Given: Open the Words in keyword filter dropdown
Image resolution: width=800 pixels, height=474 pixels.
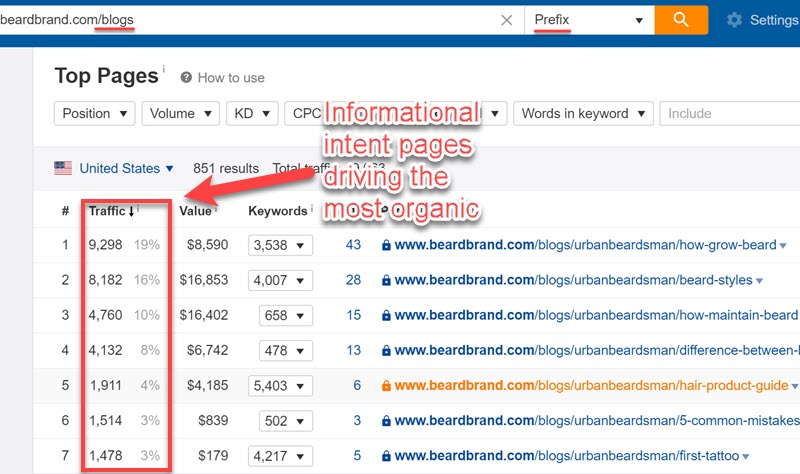Looking at the screenshot, I should 583,113.
